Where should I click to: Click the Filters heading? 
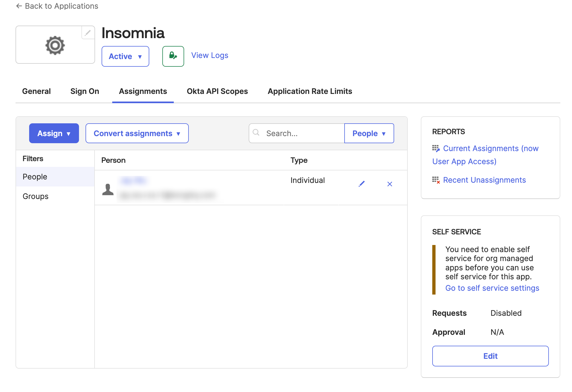[33, 159]
